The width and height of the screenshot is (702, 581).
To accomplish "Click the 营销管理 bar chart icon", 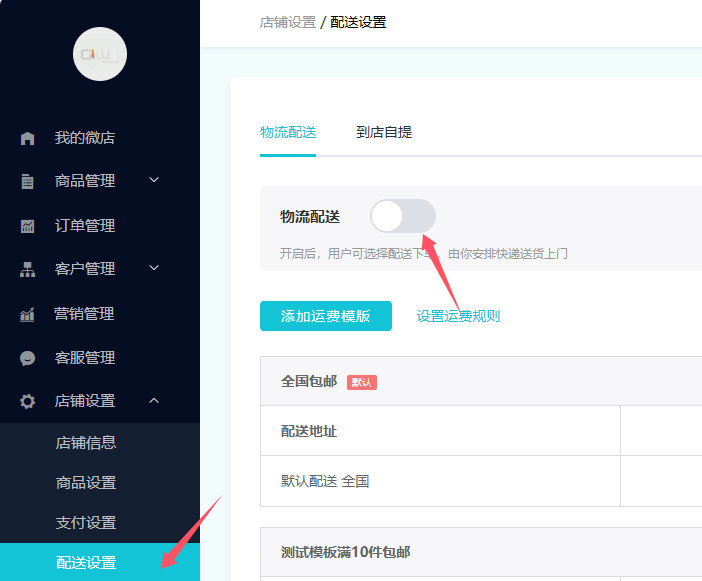I will point(27,314).
